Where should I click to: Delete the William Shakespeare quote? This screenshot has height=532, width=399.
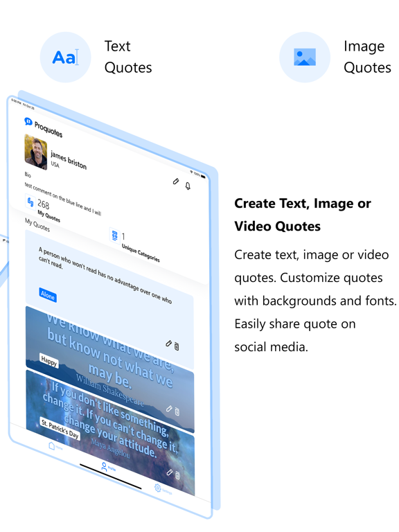(177, 411)
